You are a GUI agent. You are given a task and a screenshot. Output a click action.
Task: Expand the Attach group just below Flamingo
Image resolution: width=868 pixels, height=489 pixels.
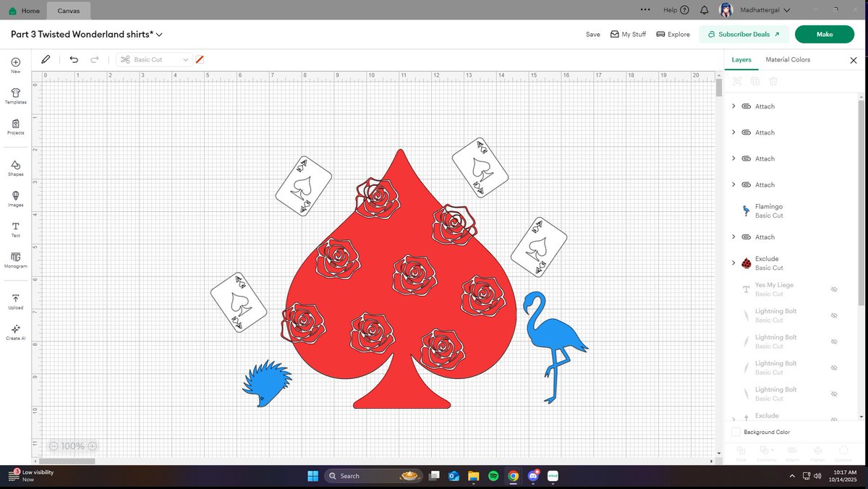point(733,237)
